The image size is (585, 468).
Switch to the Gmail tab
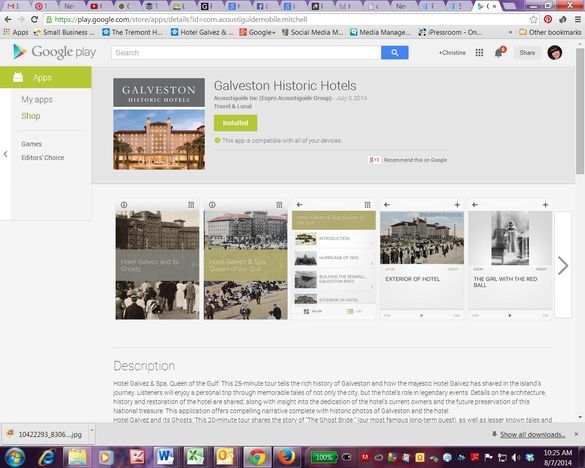(x=13, y=6)
